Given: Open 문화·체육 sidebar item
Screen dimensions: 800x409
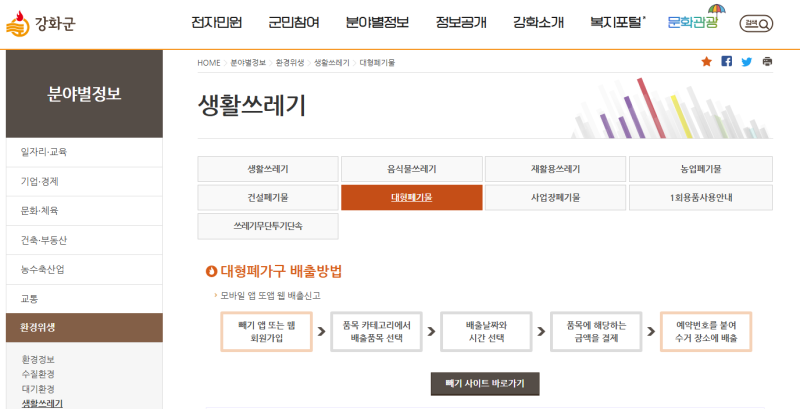Looking at the screenshot, I should click(x=84, y=211).
